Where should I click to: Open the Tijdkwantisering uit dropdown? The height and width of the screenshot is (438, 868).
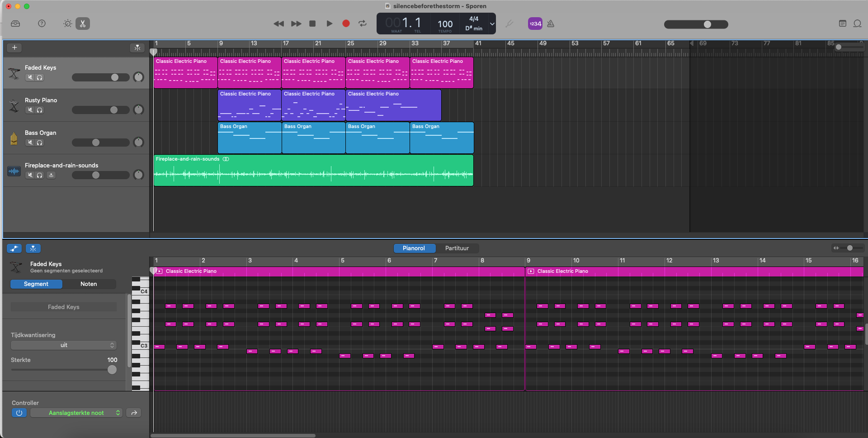(64, 345)
